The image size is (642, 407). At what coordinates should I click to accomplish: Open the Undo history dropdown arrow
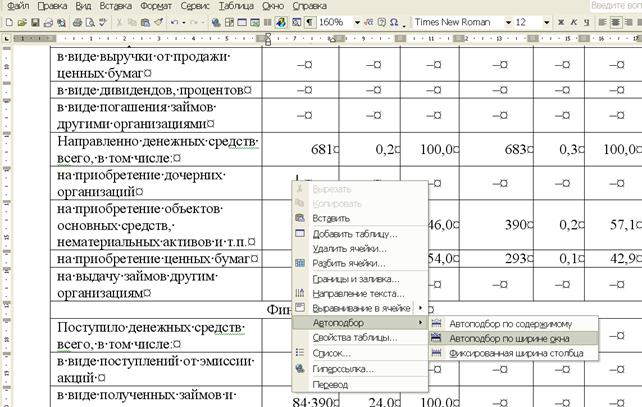(x=183, y=23)
